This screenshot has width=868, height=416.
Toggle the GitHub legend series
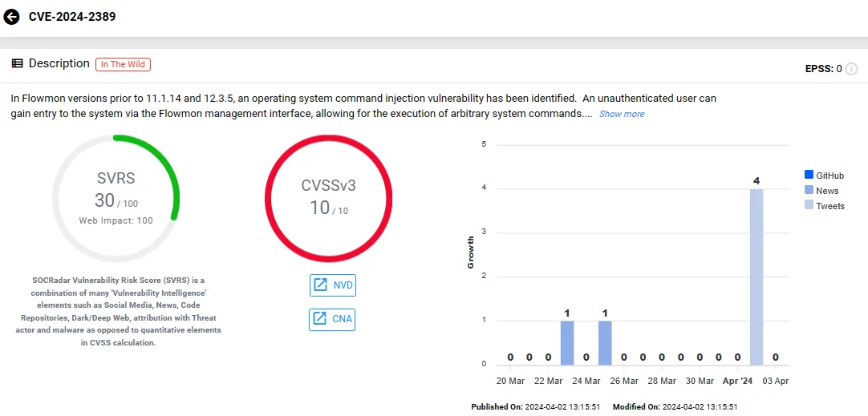(x=824, y=176)
